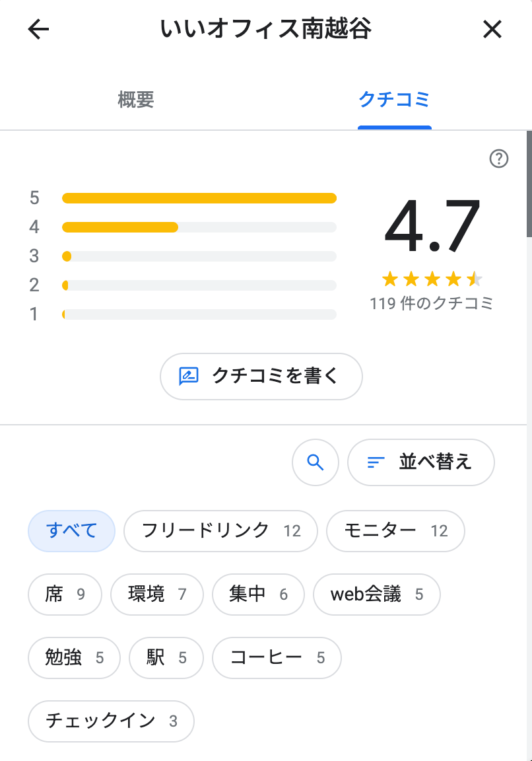Image resolution: width=532 pixels, height=761 pixels.
Task: Filter reviews by 環境 chip
Action: click(157, 595)
